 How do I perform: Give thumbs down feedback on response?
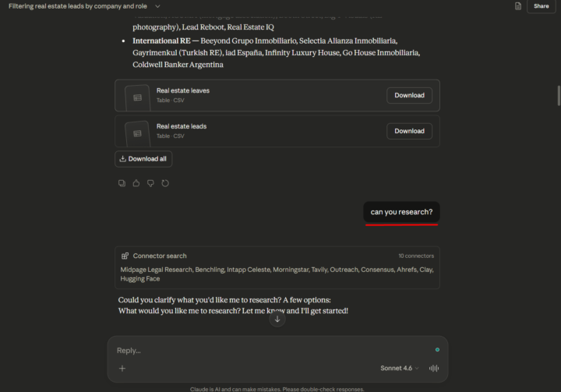(150, 183)
